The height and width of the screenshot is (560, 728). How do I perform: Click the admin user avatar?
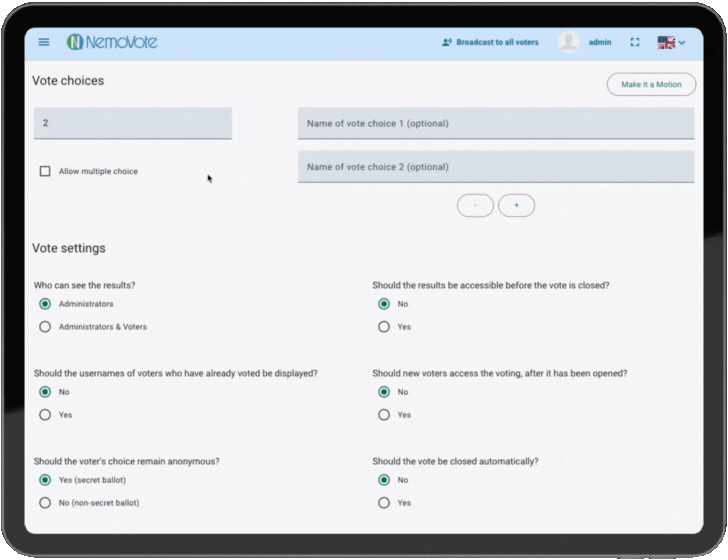[569, 42]
